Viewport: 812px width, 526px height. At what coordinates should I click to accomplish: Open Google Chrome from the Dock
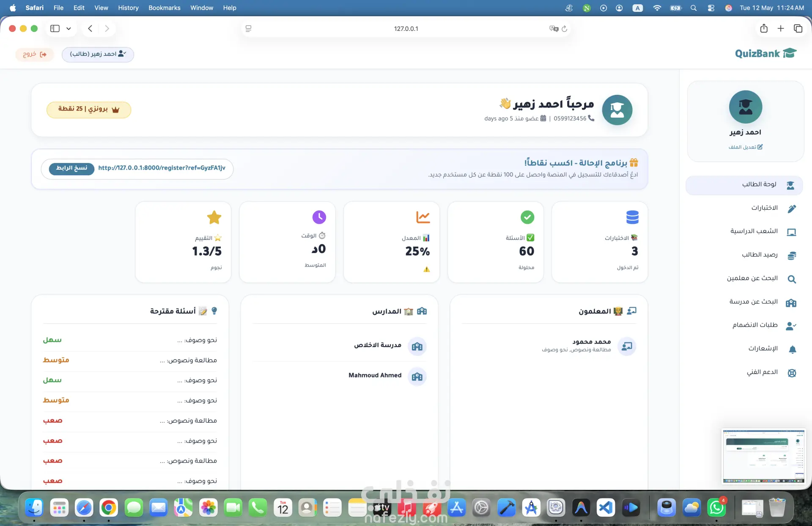pyautogui.click(x=109, y=507)
